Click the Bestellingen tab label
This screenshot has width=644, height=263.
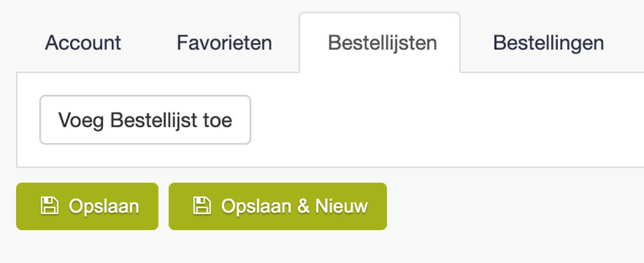coord(548,43)
